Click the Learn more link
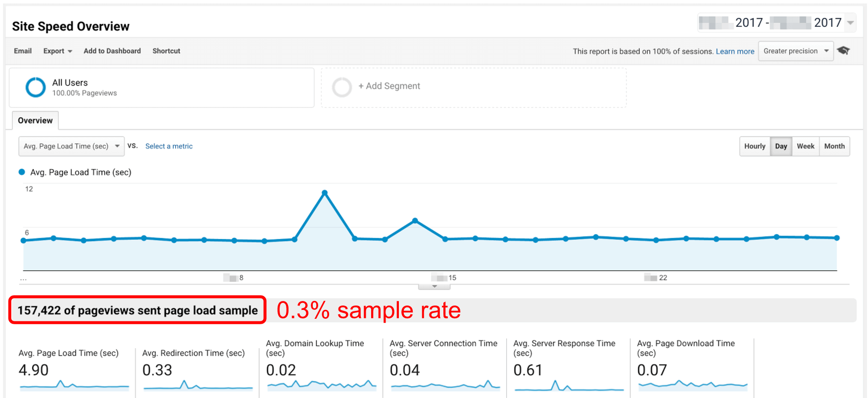The width and height of the screenshot is (868, 398). pos(735,51)
